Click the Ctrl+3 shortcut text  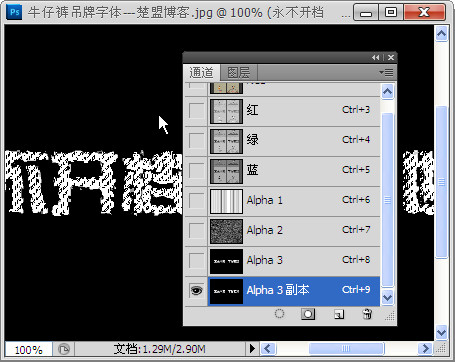pos(356,110)
